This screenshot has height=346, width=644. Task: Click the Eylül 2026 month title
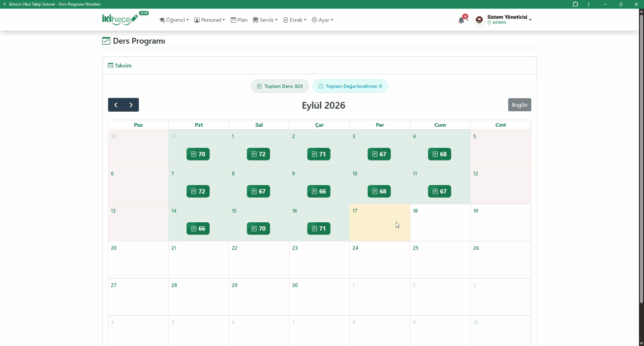point(324,105)
